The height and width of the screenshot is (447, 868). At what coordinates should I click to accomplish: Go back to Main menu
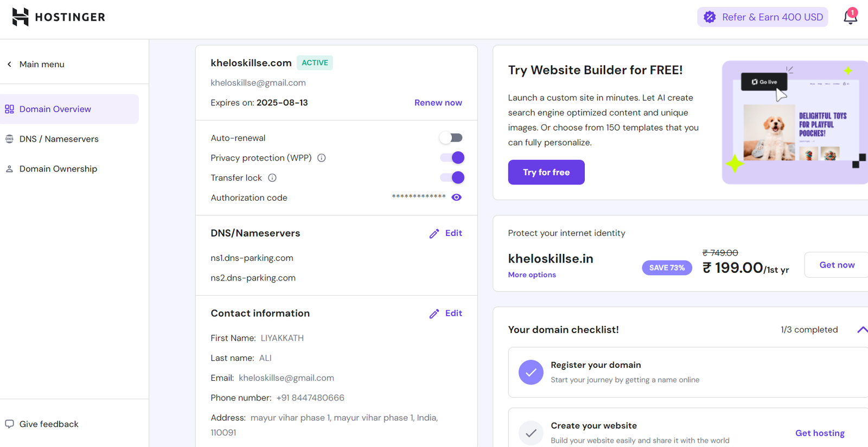pyautogui.click(x=36, y=64)
